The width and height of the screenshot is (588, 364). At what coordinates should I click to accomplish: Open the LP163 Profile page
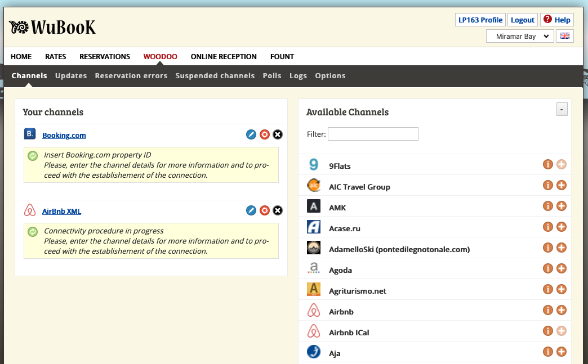point(480,20)
